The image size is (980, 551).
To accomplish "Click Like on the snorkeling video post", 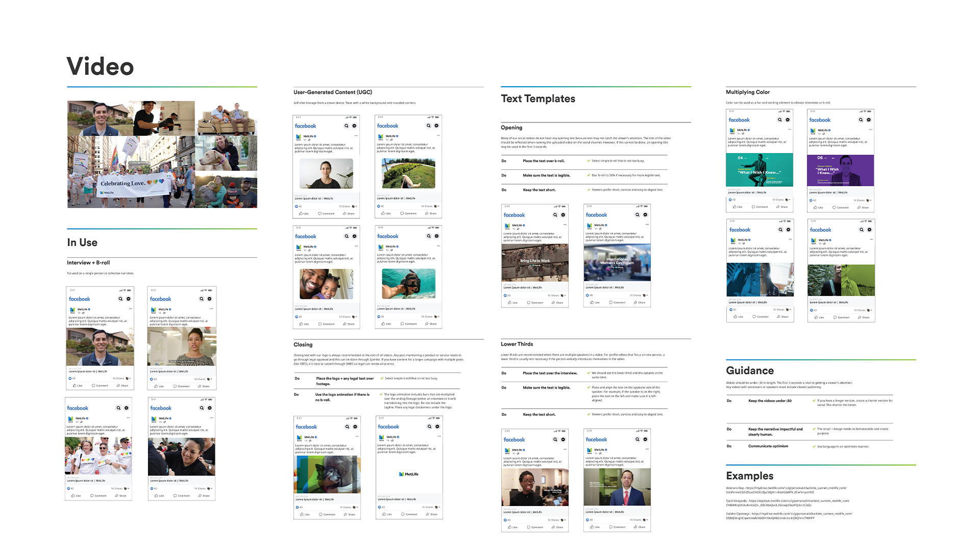I will pyautogui.click(x=386, y=324).
